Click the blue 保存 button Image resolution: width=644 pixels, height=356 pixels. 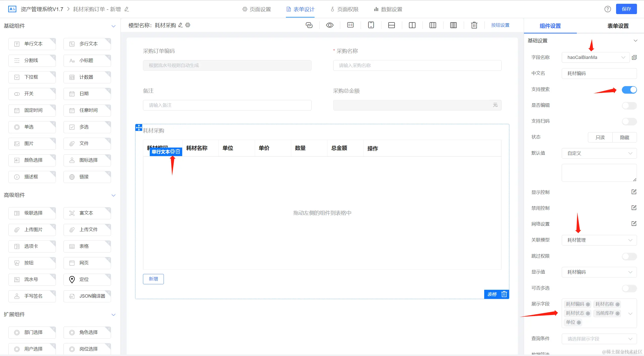pos(626,9)
